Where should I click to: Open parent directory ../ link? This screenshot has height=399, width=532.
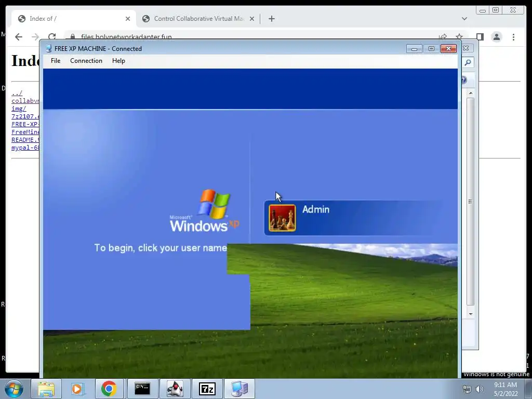(17, 93)
